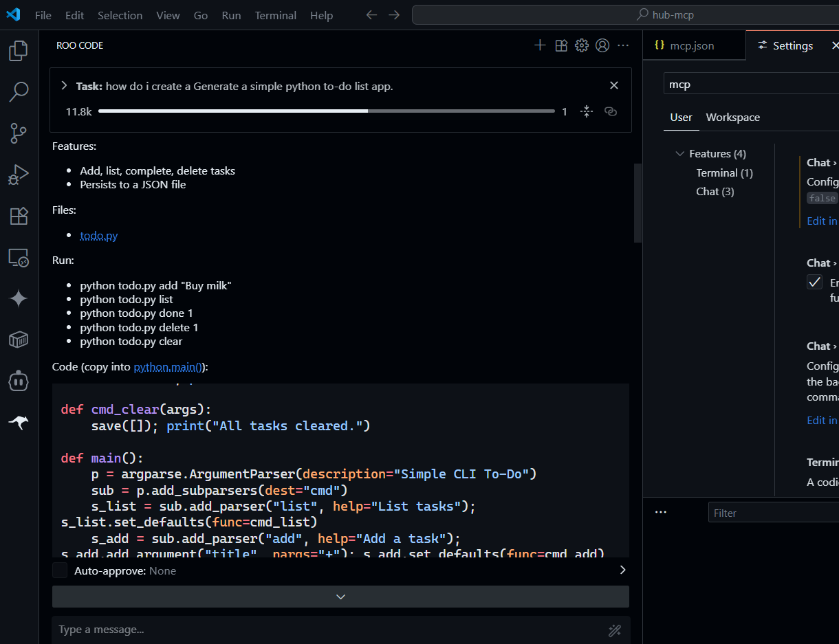Open the sparkle AI assistant icon
The image size is (839, 644).
(x=19, y=298)
